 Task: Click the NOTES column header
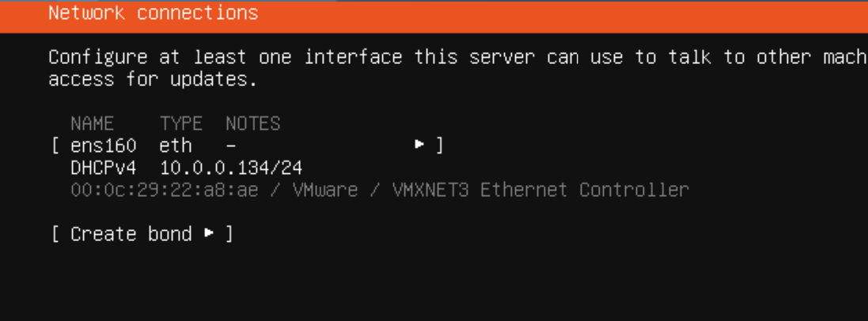(x=253, y=123)
